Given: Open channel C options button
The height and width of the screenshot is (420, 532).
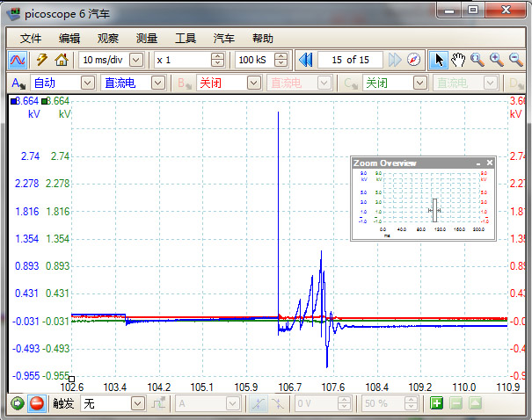Looking at the screenshot, I should click(351, 83).
